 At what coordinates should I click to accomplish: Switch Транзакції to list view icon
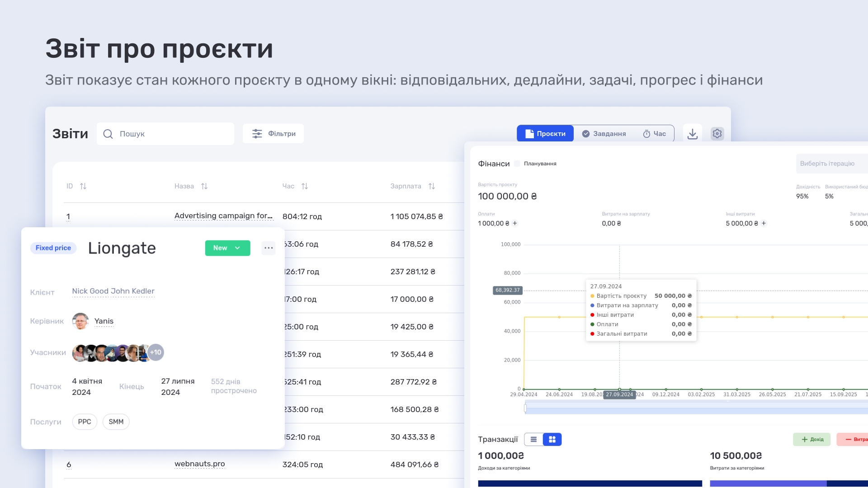(534, 439)
